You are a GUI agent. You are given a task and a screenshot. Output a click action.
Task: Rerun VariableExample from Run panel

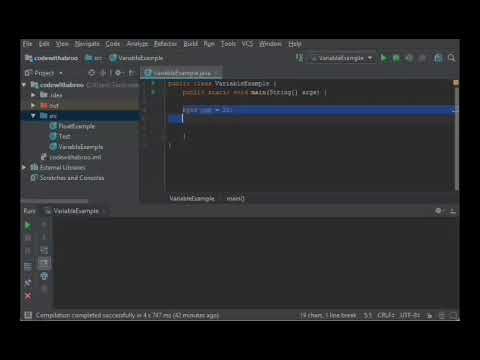point(28,226)
